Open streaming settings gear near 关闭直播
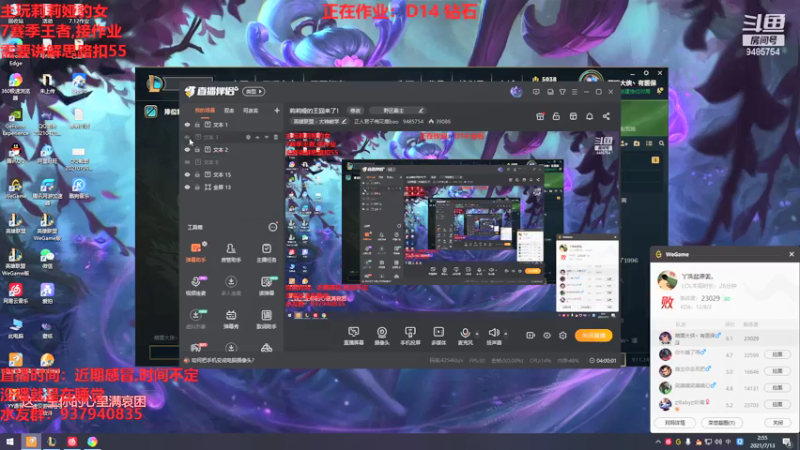The height and width of the screenshot is (450, 800). 563,335
